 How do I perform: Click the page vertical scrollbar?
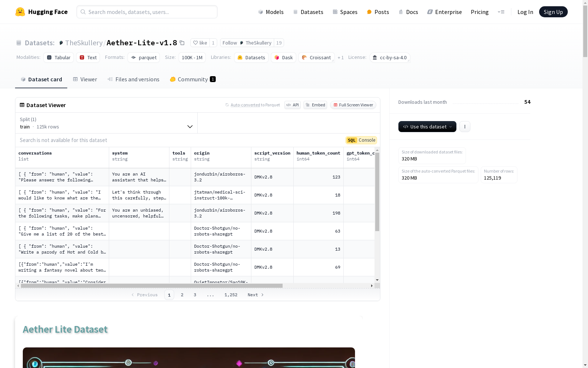click(x=585, y=31)
